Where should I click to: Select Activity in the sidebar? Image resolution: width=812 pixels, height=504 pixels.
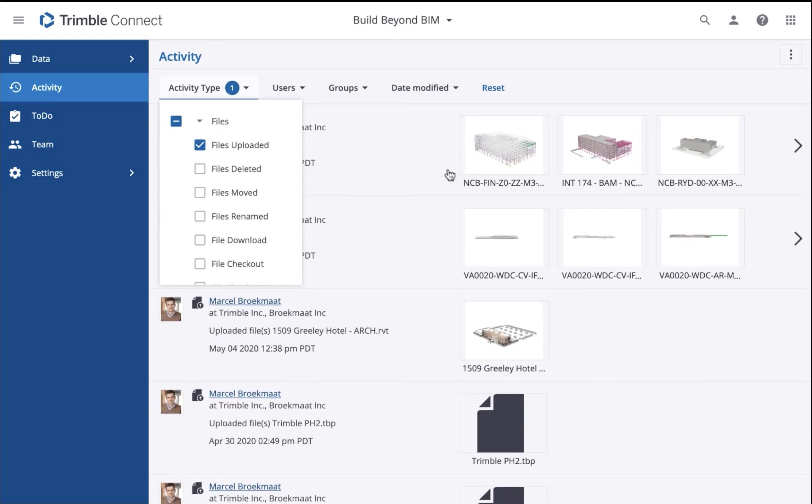[74, 87]
